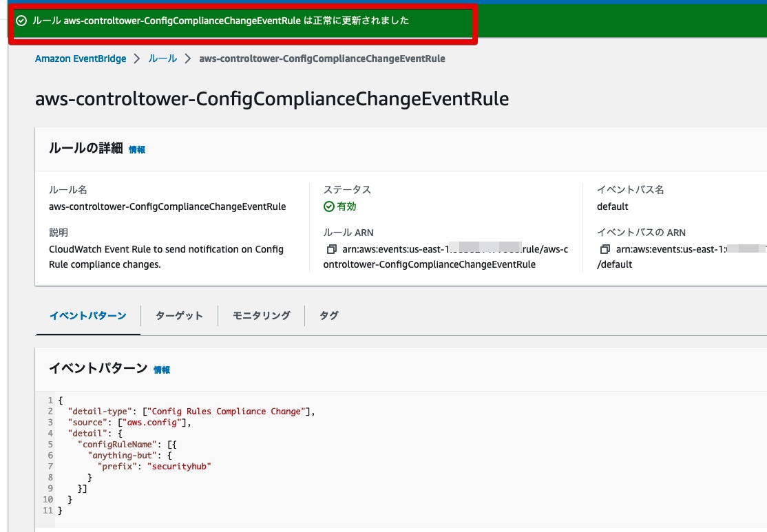Open the ルール breadcrumb link
This screenshot has height=532, width=767.
pyautogui.click(x=161, y=58)
